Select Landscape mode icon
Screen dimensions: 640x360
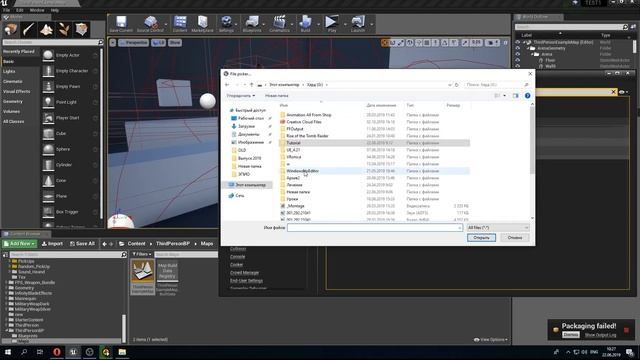tap(46, 29)
